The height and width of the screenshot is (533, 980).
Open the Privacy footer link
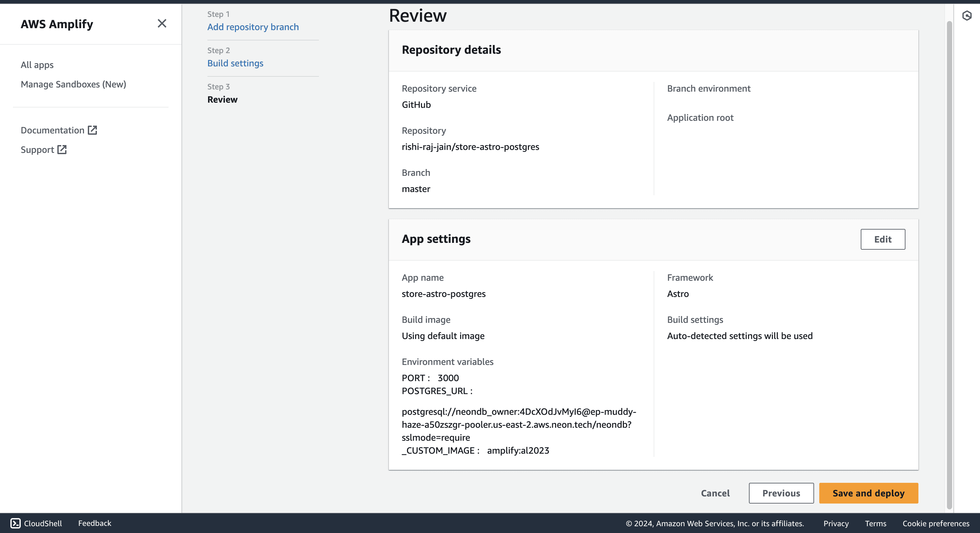836,524
